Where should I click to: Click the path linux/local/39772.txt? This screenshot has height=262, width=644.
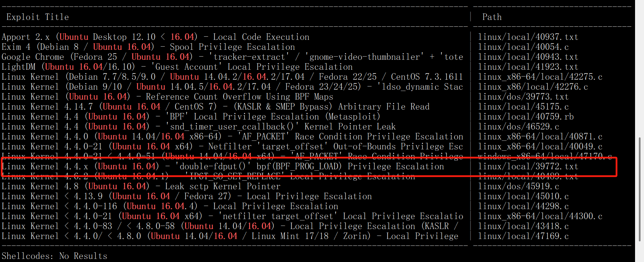[x=528, y=167]
